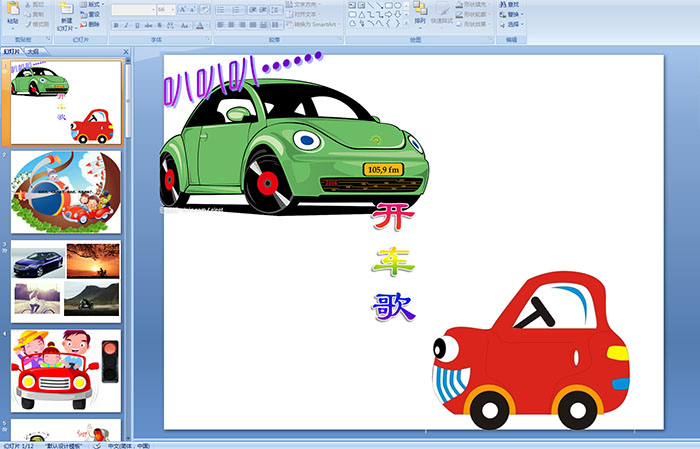The width and height of the screenshot is (700, 449).
Task: Click the Copy (复制) button
Action: click(x=34, y=14)
